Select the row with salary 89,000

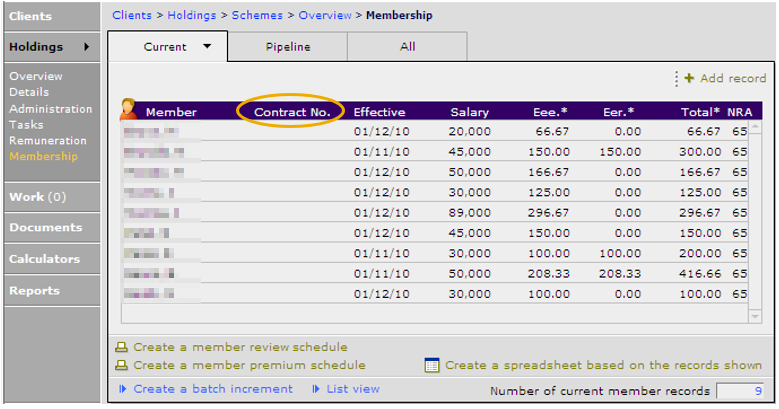435,213
